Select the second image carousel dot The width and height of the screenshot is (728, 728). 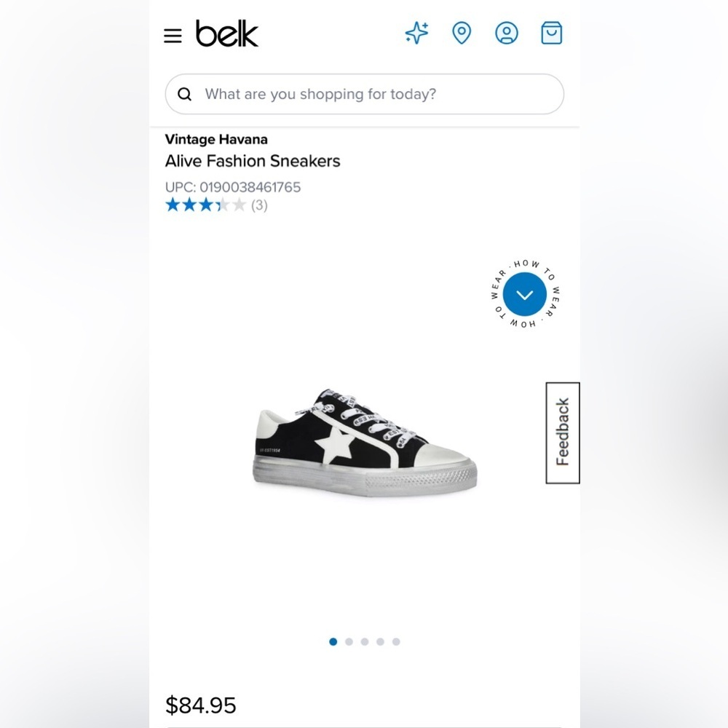(x=349, y=641)
